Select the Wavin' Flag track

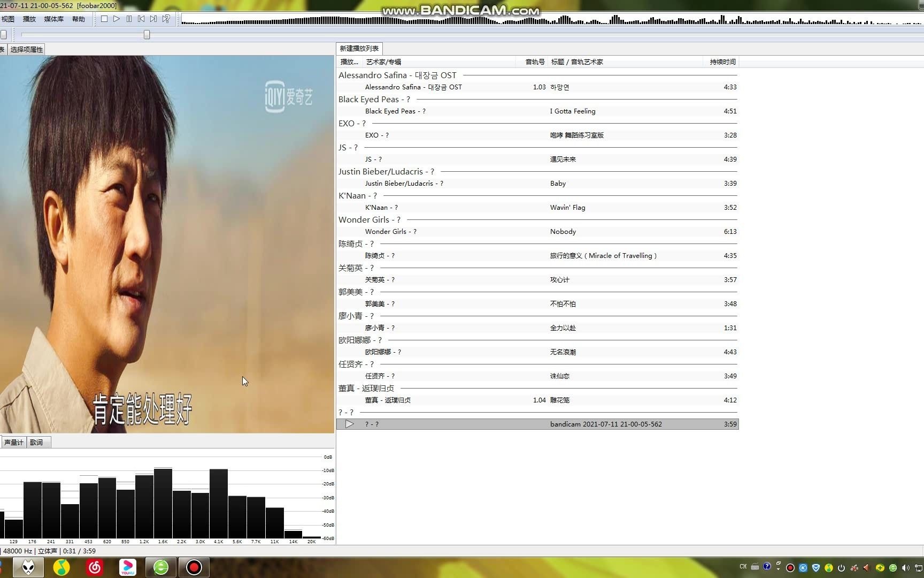click(x=537, y=207)
